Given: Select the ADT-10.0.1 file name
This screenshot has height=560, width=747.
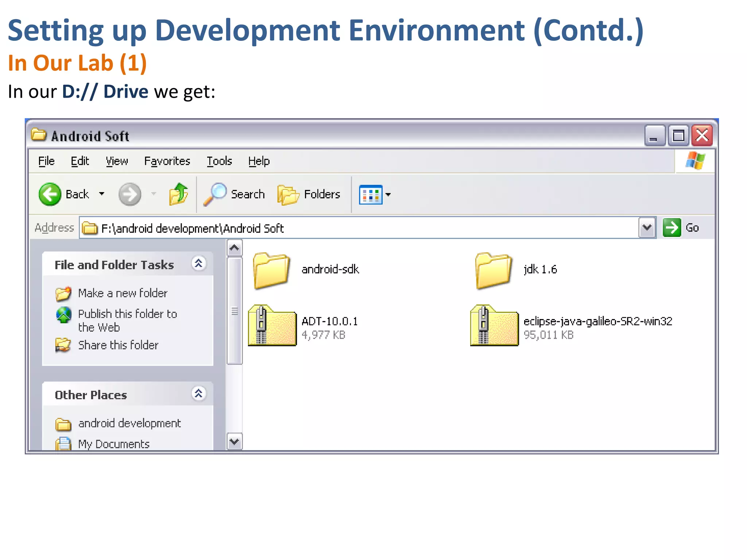Looking at the screenshot, I should coord(330,321).
